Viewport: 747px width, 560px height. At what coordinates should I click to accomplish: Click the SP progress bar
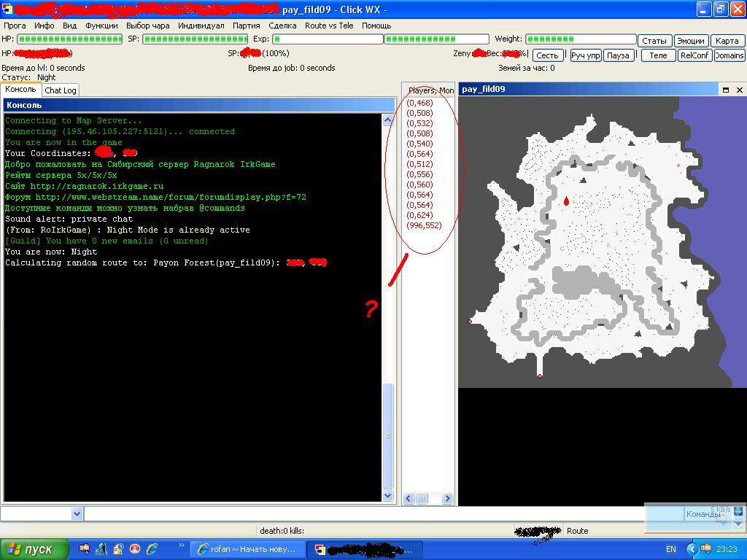[196, 39]
